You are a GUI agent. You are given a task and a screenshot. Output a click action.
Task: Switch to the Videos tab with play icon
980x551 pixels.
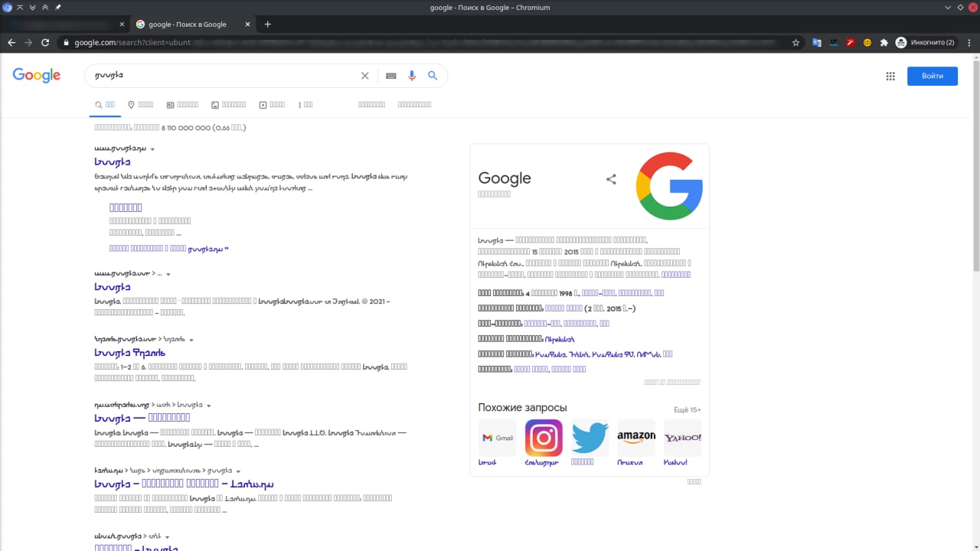tap(272, 105)
